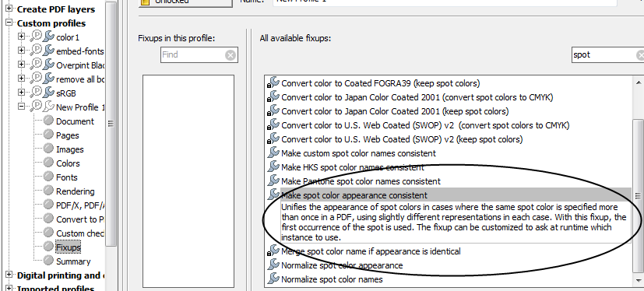Select Make HKS spot color names consistent

[x=353, y=167]
